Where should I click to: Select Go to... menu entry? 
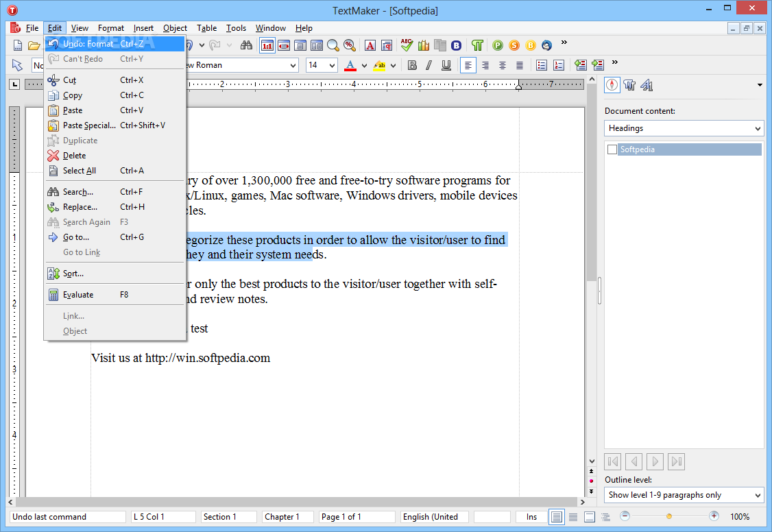[114, 237]
